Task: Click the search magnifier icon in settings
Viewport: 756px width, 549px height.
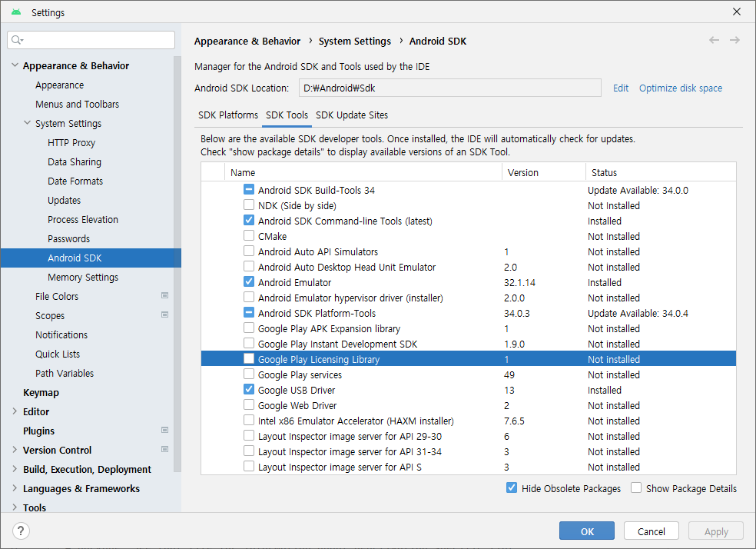Action: [18, 40]
